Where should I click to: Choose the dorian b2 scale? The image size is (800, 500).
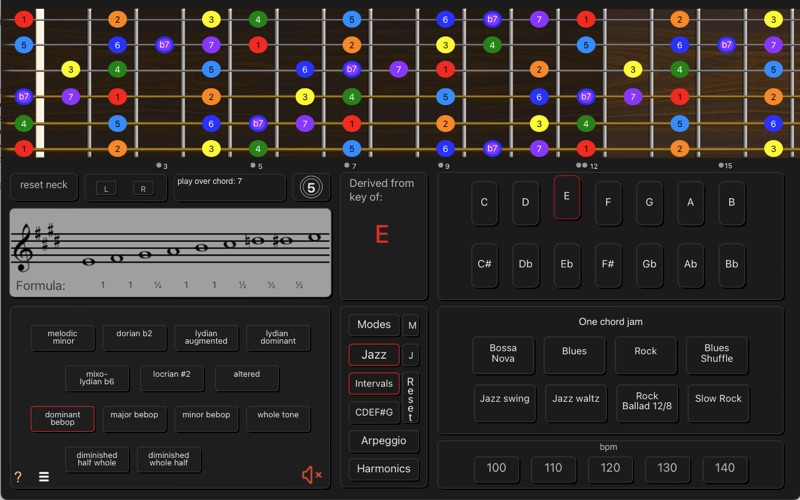(x=134, y=338)
